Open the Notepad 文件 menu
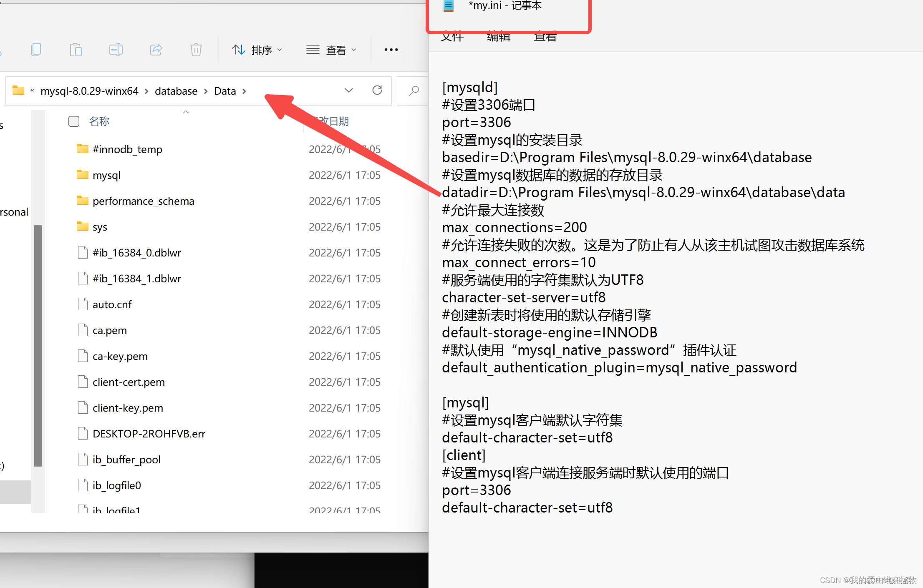Viewport: 923px width, 588px height. pos(452,38)
